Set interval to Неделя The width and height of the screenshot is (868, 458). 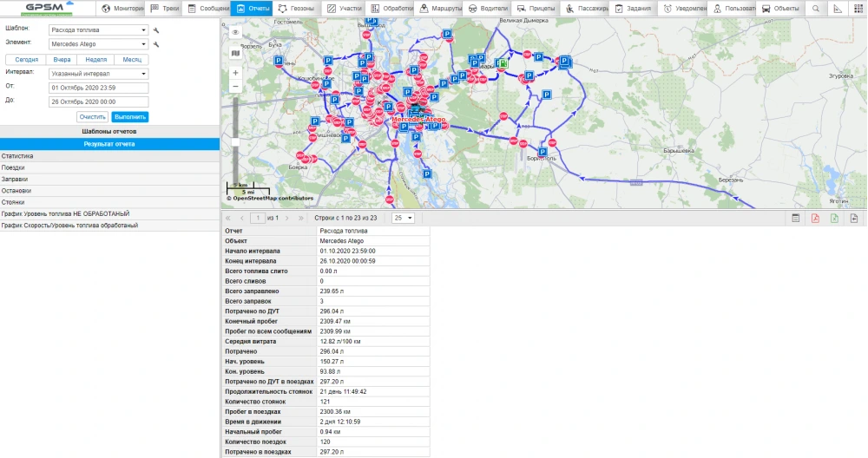coord(96,60)
